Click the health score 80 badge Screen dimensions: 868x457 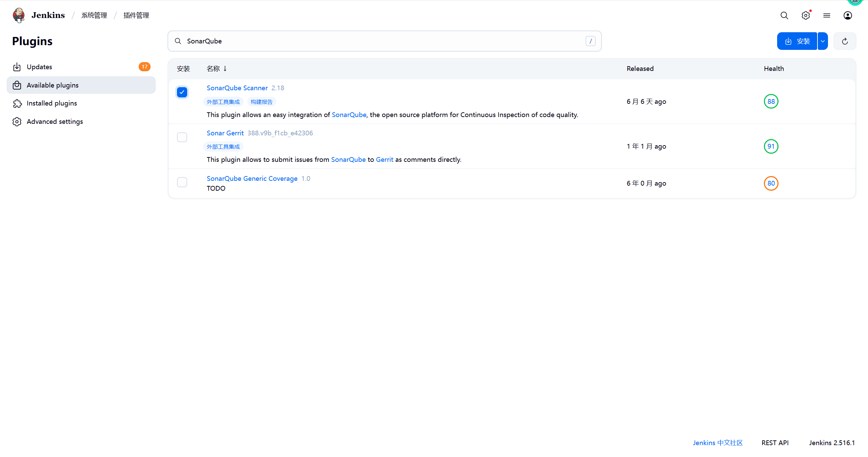pyautogui.click(x=771, y=183)
